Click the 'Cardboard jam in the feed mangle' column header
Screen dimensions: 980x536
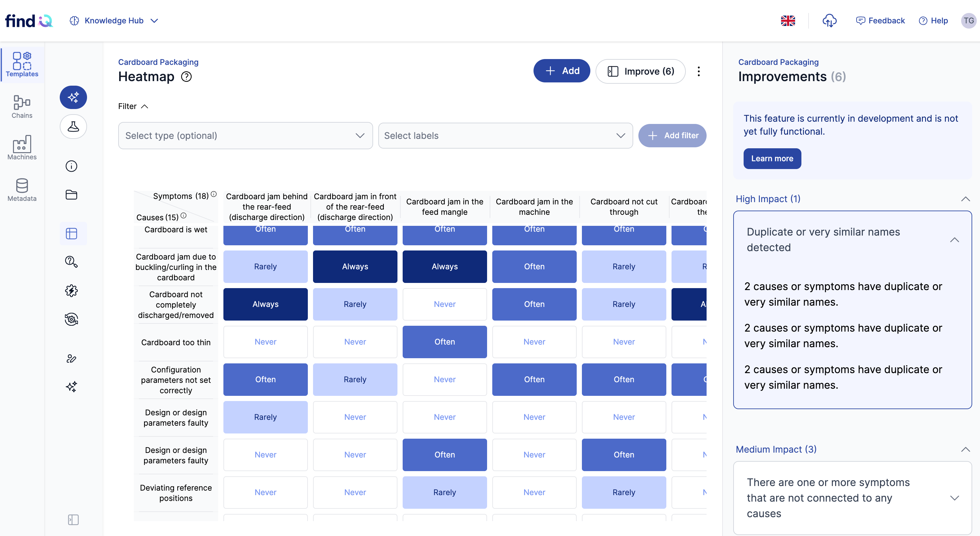pyautogui.click(x=445, y=207)
